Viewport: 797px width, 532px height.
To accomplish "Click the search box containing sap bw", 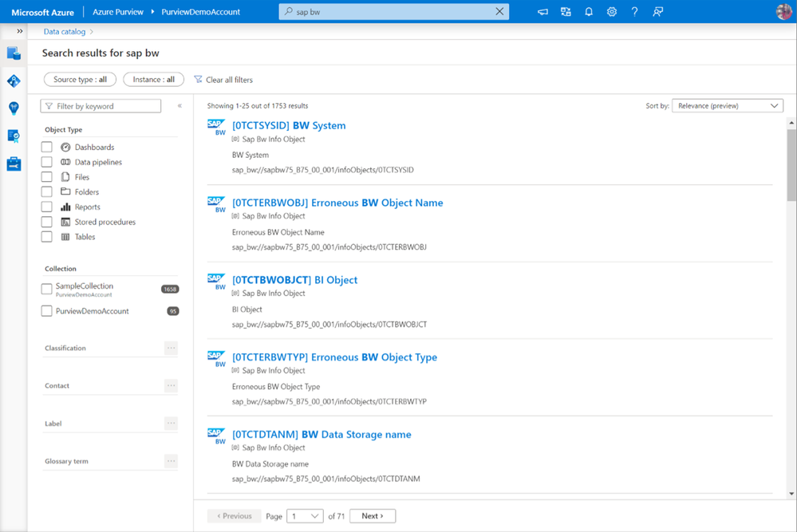I will point(394,12).
